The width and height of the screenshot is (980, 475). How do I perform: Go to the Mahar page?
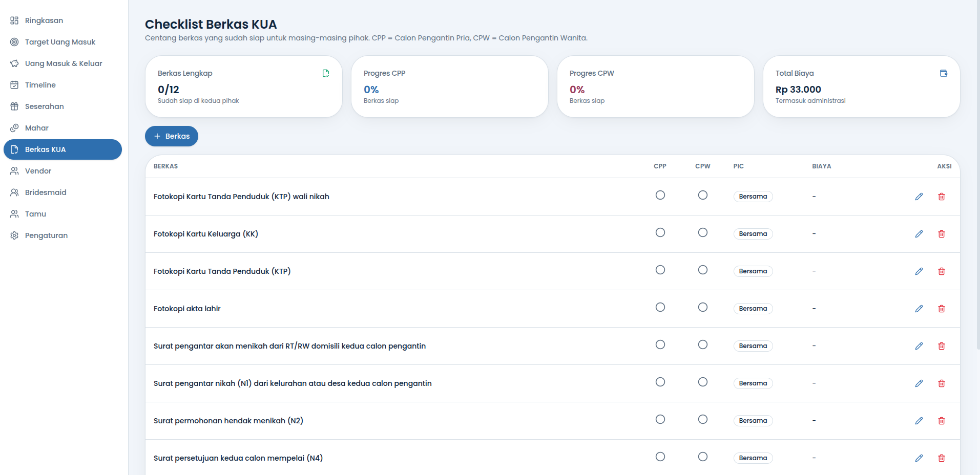(x=62, y=128)
